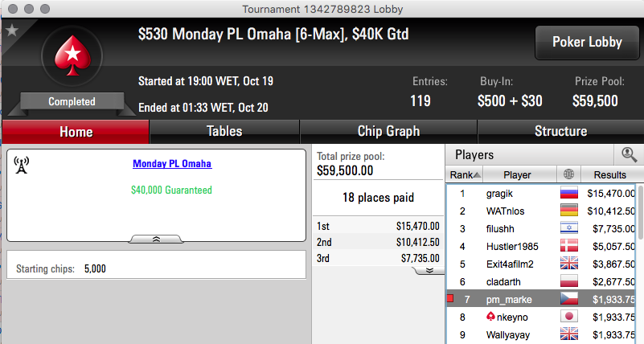Click red marker square beside pm_marke
The width and height of the screenshot is (644, 344).
(450, 298)
